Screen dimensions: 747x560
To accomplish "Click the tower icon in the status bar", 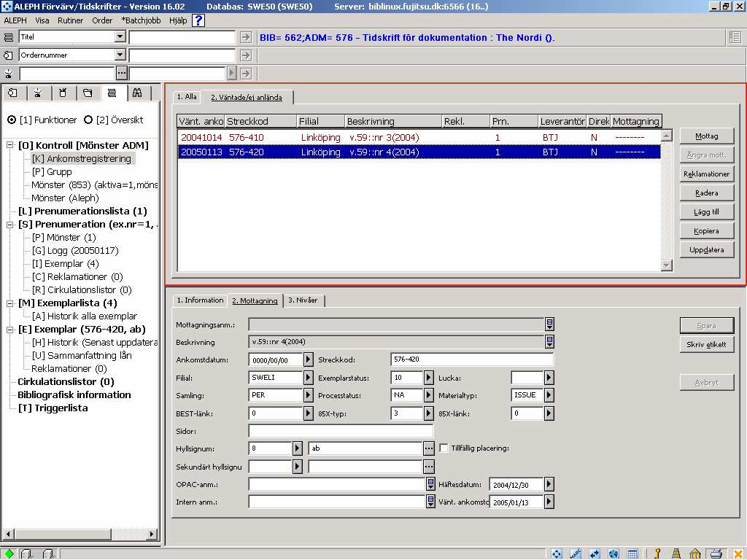I will [x=676, y=554].
